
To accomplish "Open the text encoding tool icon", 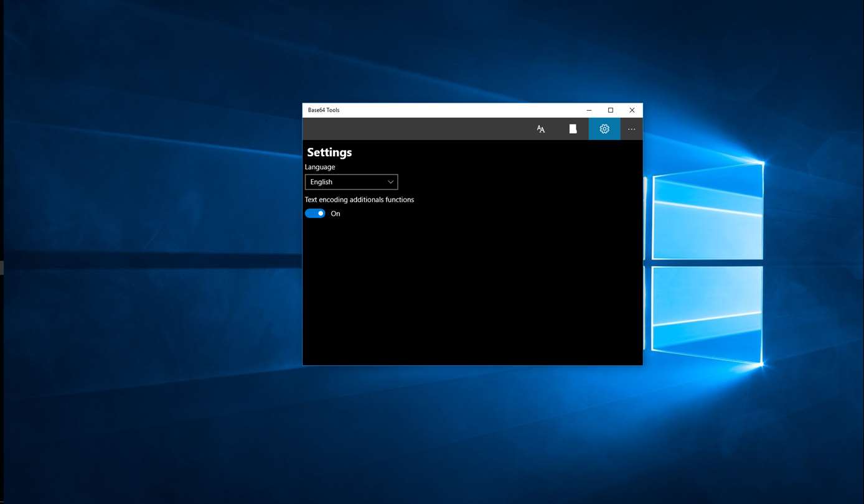I will (x=541, y=129).
